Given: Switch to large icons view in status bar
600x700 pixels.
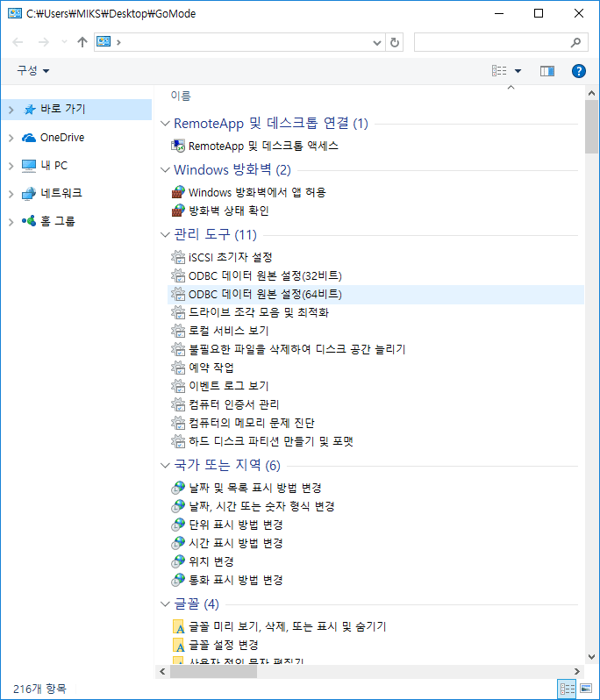Looking at the screenshot, I should click(586, 689).
